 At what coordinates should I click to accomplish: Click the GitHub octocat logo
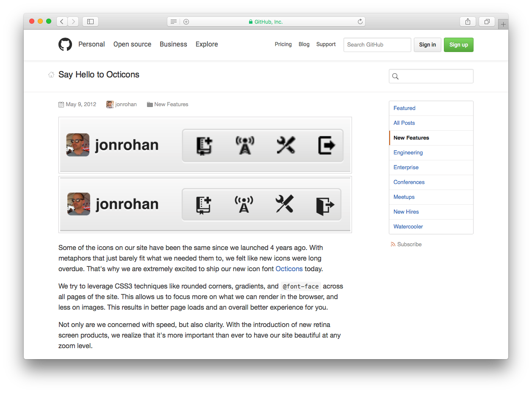[x=65, y=44]
